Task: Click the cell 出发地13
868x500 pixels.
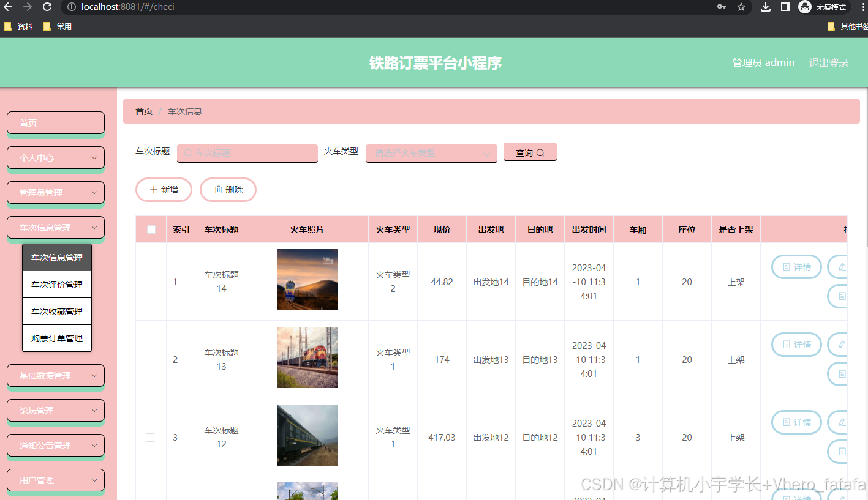Action: click(491, 360)
